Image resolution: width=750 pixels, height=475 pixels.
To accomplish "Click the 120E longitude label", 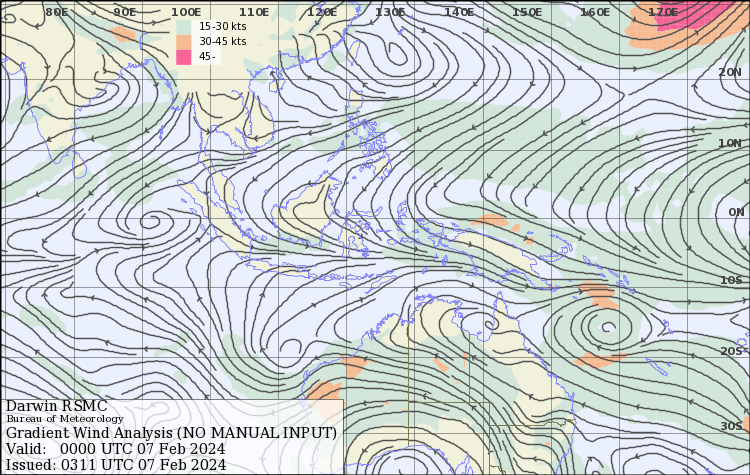I will [x=322, y=12].
